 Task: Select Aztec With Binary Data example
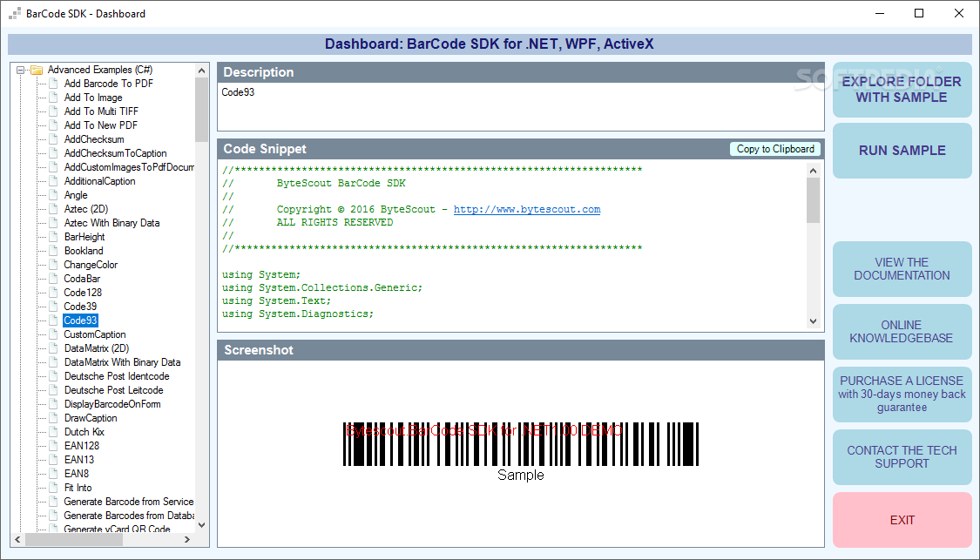[112, 223]
